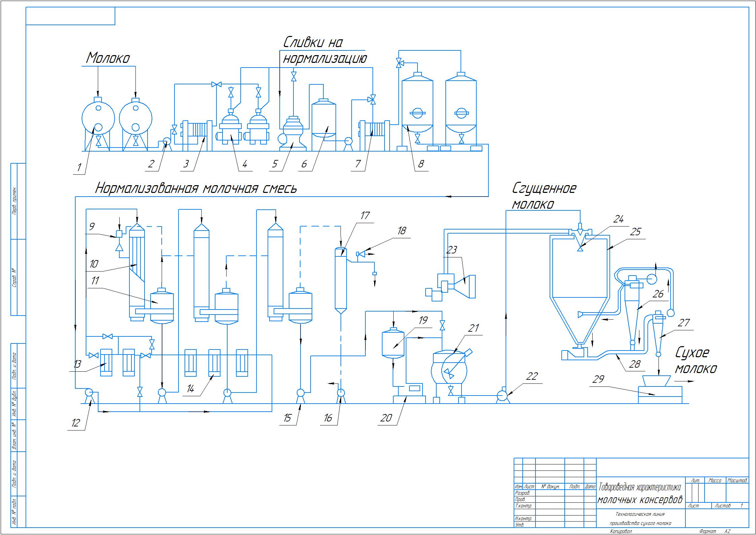The height and width of the screenshot is (535, 756).
Task: Click the 'Масштаб' cell header
Action: click(737, 481)
